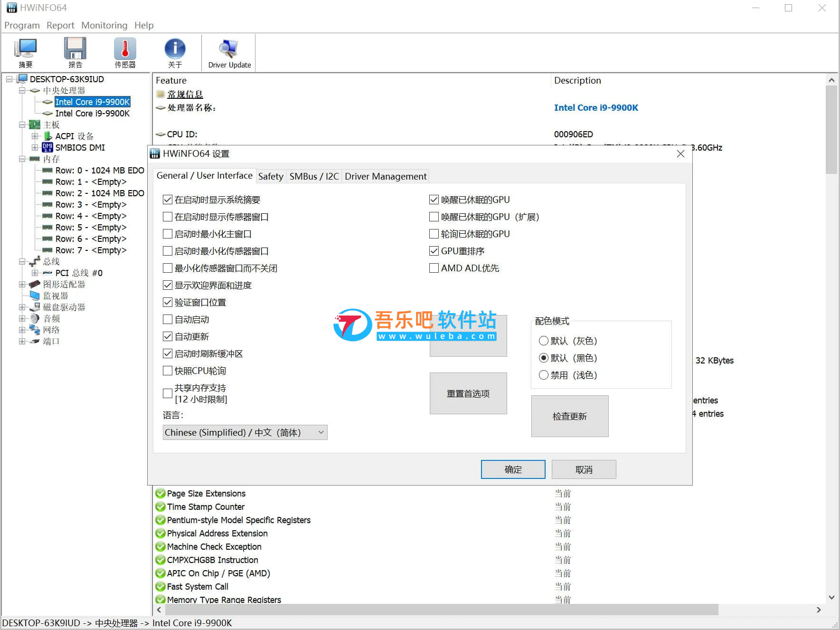840x630 pixels.
Task: Click the green check icon beside Page Size Extensions
Action: [160, 493]
